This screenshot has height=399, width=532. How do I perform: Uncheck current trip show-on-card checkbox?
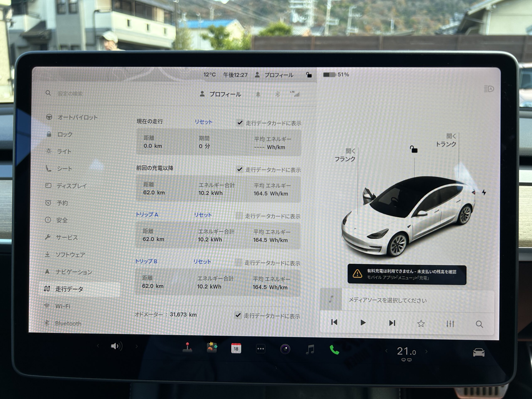[240, 123]
